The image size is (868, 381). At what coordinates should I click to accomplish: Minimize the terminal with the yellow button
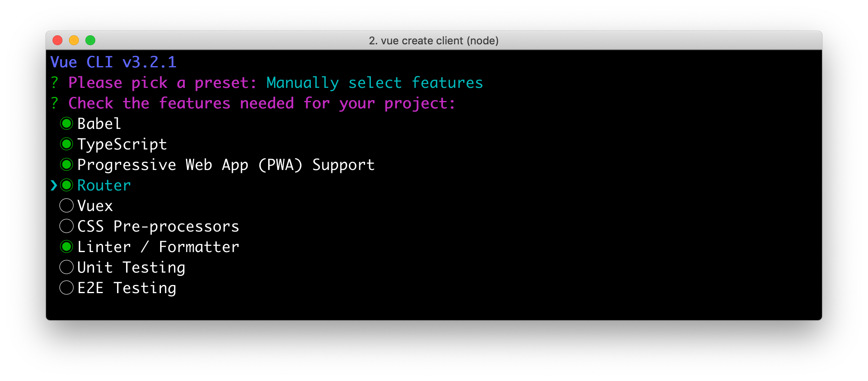74,40
